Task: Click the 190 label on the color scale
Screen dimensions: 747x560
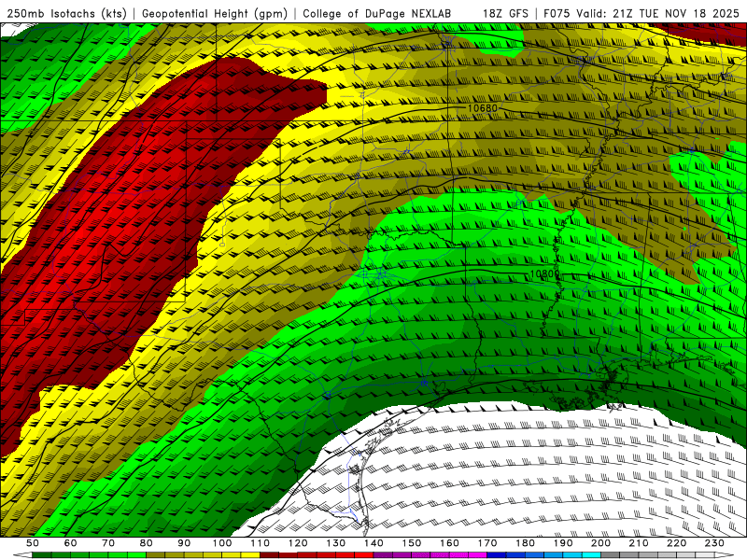Action: (x=563, y=543)
